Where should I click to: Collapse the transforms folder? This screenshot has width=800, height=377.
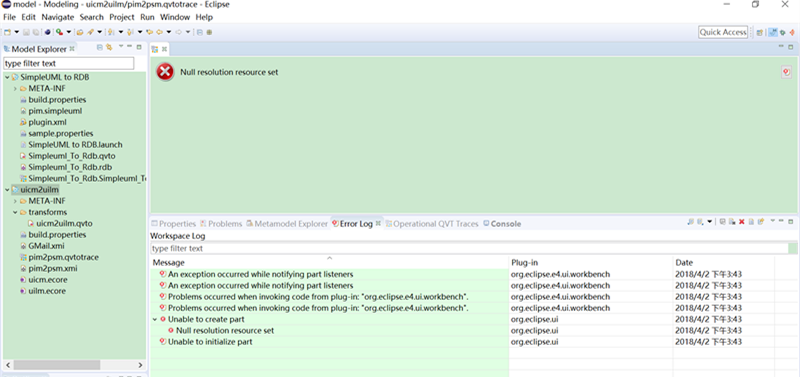pyautogui.click(x=15, y=212)
